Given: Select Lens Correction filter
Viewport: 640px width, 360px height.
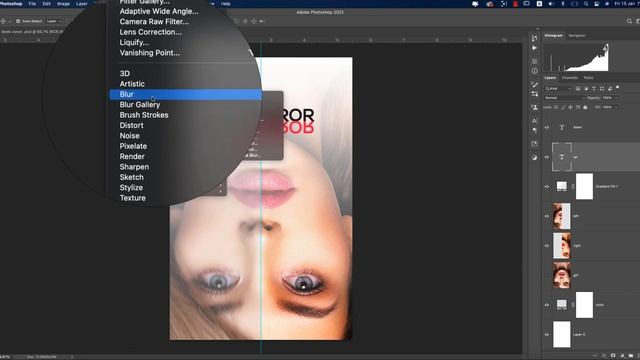Looking at the screenshot, I should 150,32.
